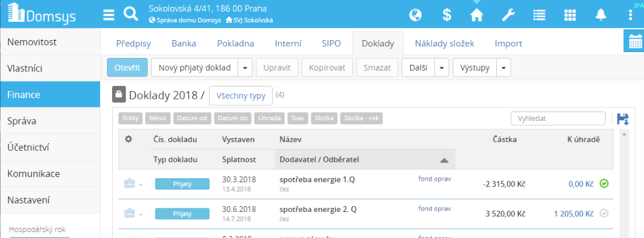Go to the Import tab
This screenshot has width=644, height=238.
pos(508,43)
